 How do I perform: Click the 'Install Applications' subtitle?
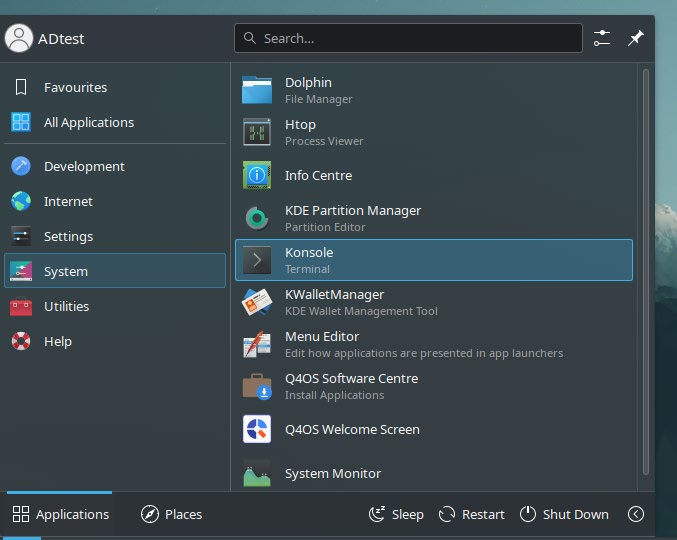334,395
